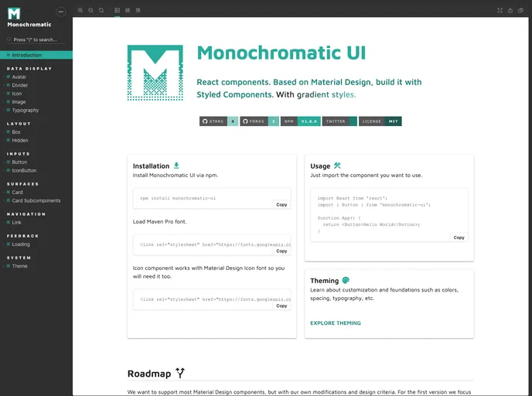Open the Button component in sidebar
Screen dimensions: 532x396
pyautogui.click(x=19, y=162)
